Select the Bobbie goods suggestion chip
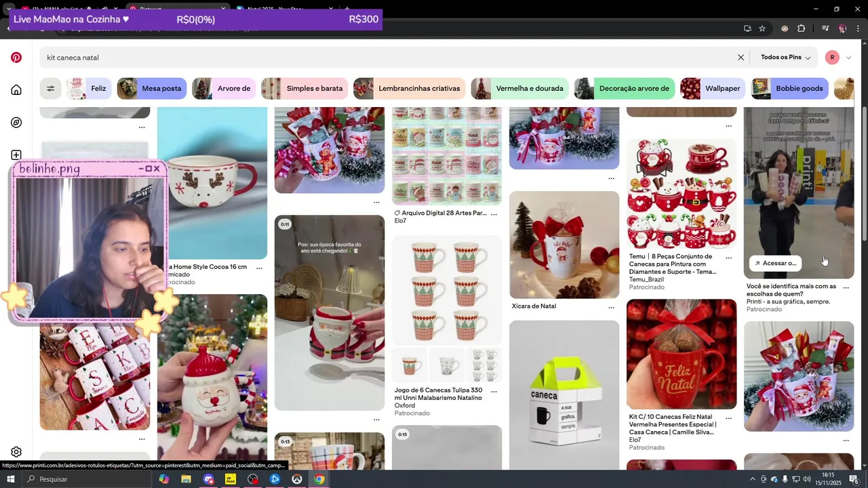The image size is (868, 488). click(x=789, y=89)
